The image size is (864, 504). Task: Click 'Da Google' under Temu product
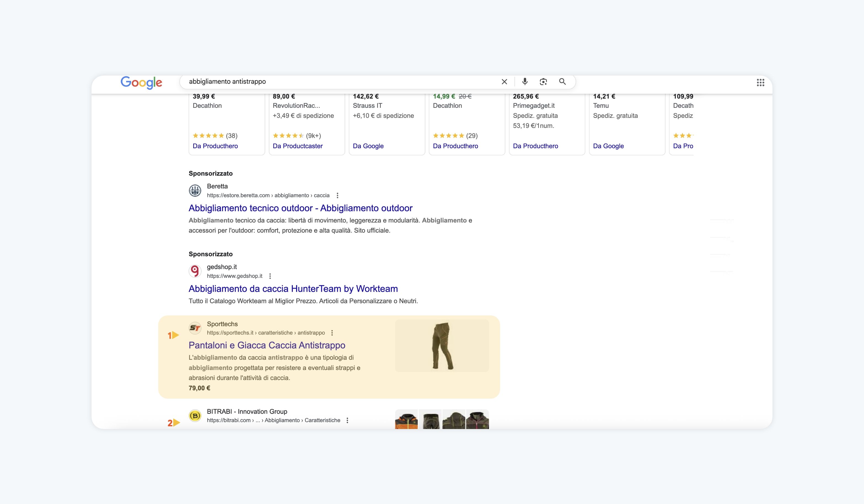click(x=608, y=146)
